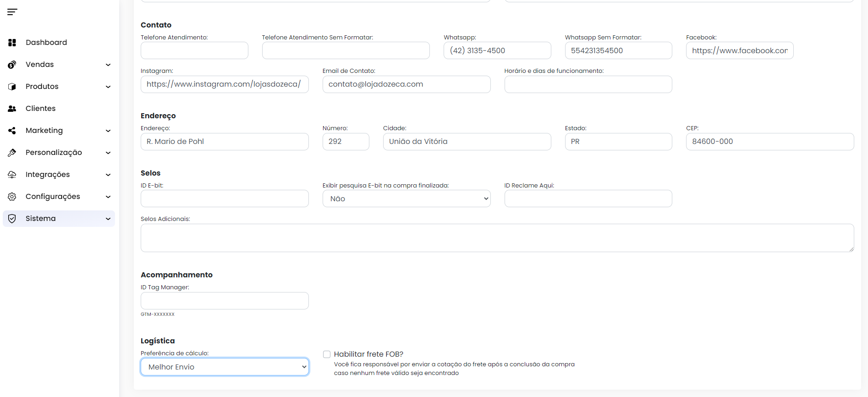Grab Selos Adicionais textarea resize handle
The height and width of the screenshot is (397, 868).
[852, 249]
